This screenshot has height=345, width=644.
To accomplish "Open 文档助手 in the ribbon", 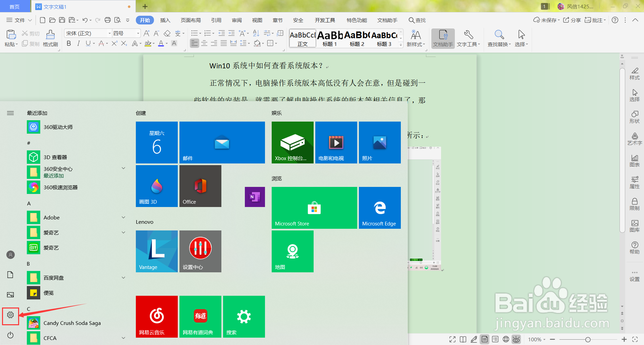I will click(x=443, y=38).
